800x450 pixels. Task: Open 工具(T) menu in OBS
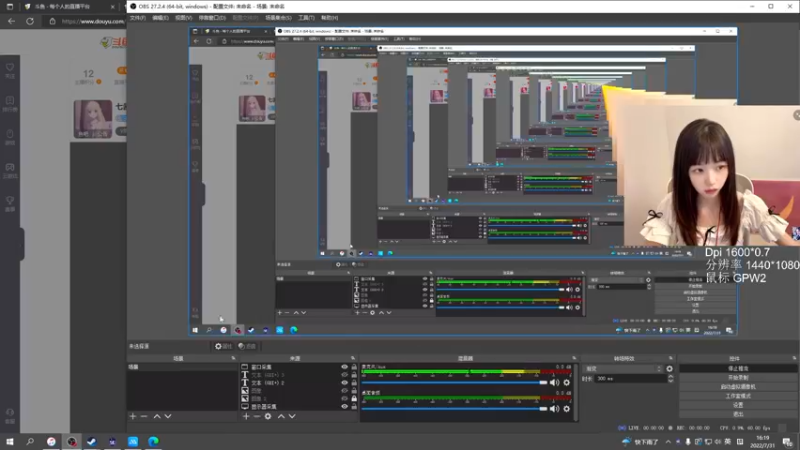[307, 18]
